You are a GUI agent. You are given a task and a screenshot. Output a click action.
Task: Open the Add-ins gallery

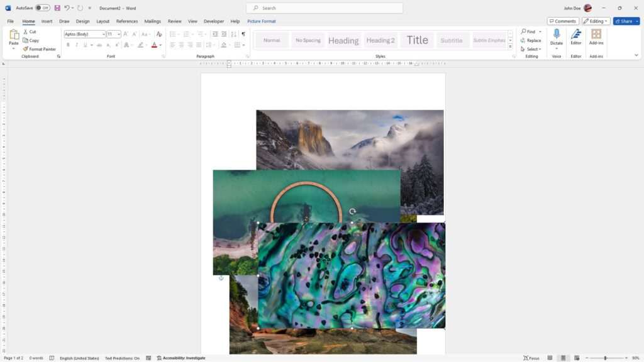point(596,39)
